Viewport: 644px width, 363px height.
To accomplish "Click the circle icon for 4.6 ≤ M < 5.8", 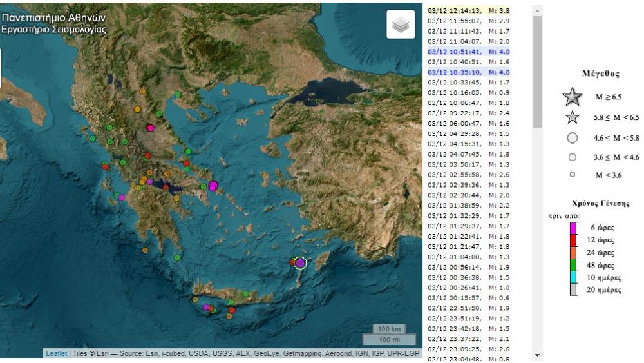I will (x=572, y=137).
